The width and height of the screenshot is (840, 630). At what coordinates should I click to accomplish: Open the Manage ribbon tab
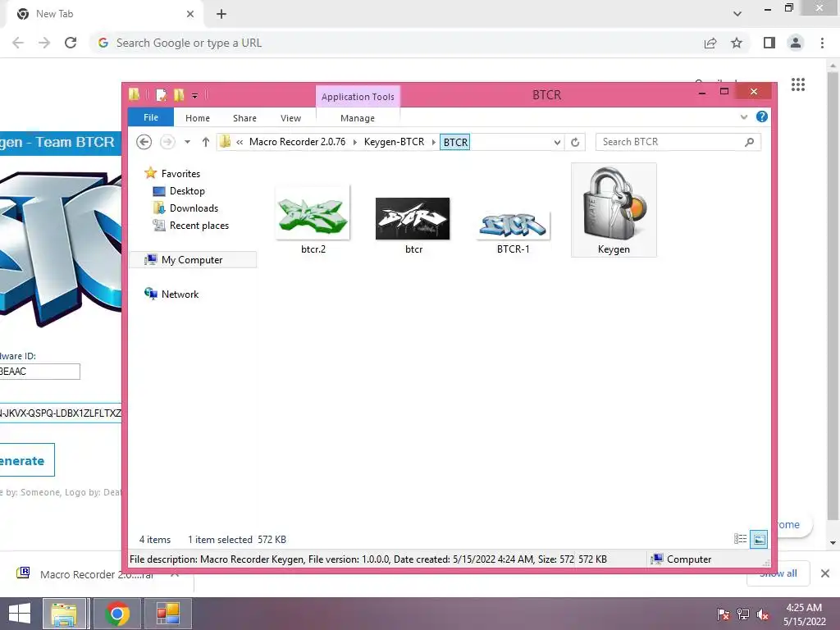[x=358, y=118]
